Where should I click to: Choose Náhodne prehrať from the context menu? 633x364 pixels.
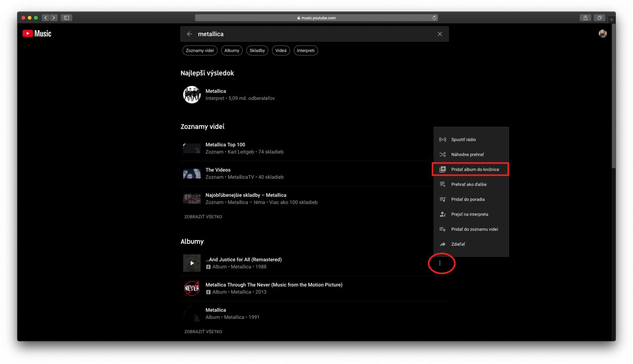tap(471, 154)
